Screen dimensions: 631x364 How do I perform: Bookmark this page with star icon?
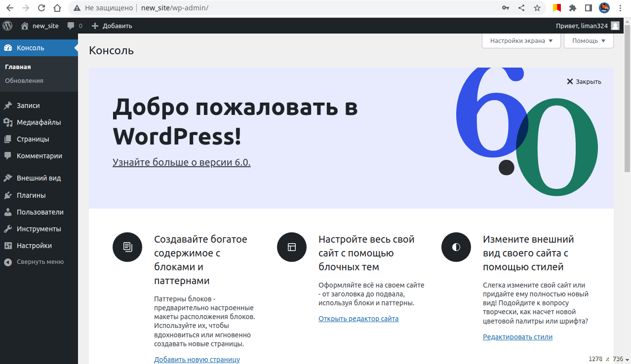pyautogui.click(x=537, y=8)
